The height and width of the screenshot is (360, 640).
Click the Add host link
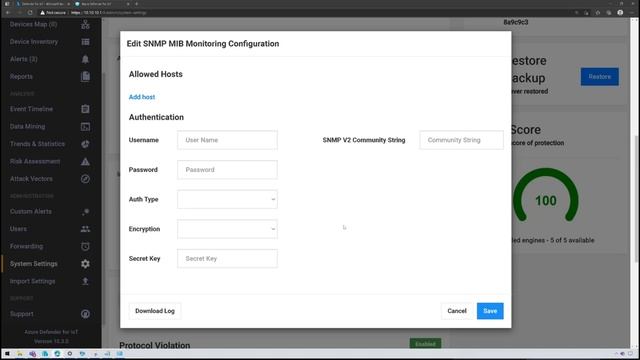[142, 97]
